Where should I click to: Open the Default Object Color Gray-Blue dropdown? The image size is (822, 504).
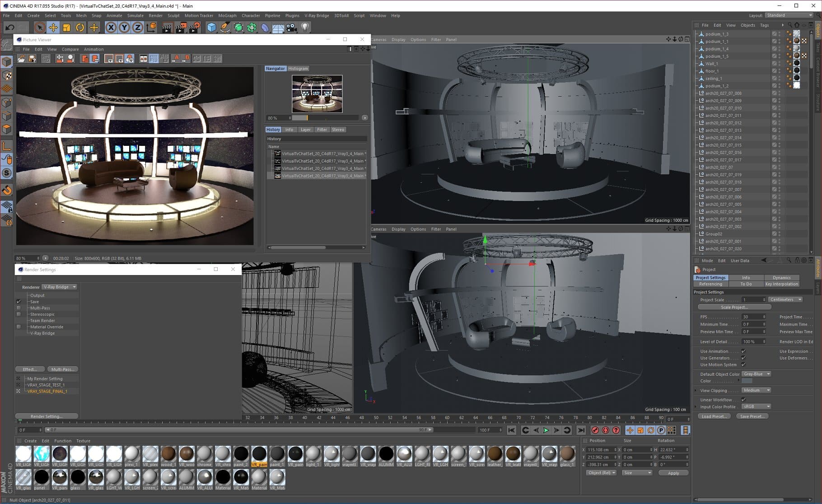coord(757,374)
